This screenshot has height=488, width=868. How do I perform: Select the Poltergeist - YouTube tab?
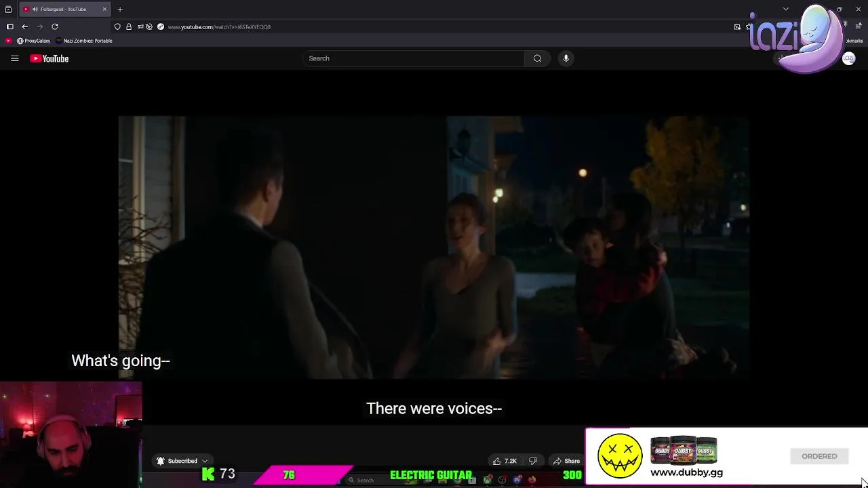(64, 9)
